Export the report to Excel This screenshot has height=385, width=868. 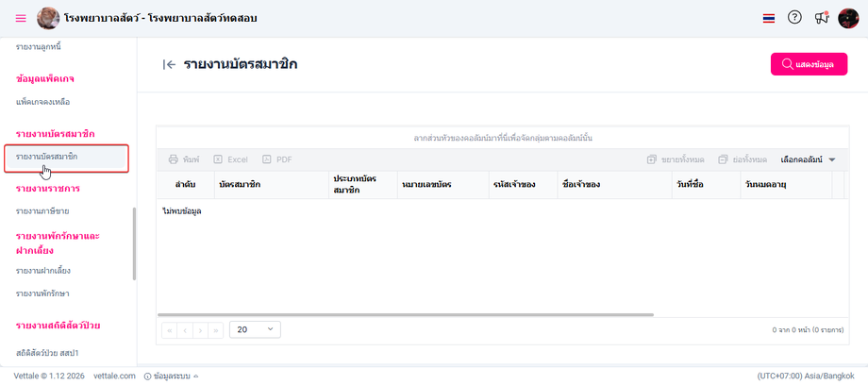pos(231,159)
